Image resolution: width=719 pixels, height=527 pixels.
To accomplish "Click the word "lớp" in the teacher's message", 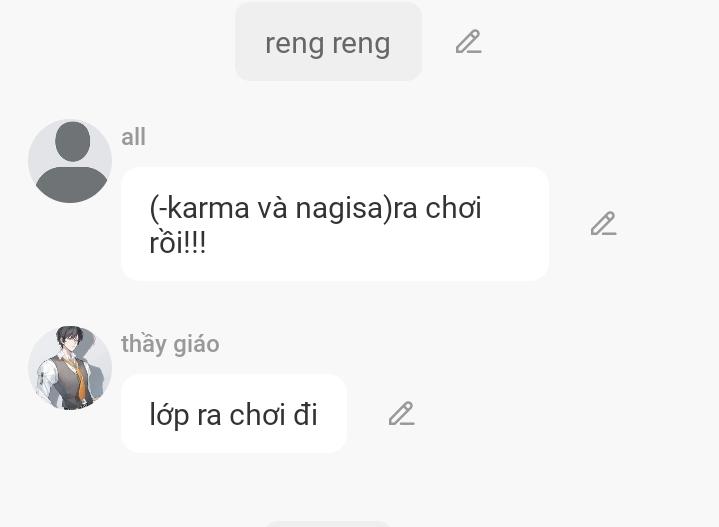I will tap(169, 416).
